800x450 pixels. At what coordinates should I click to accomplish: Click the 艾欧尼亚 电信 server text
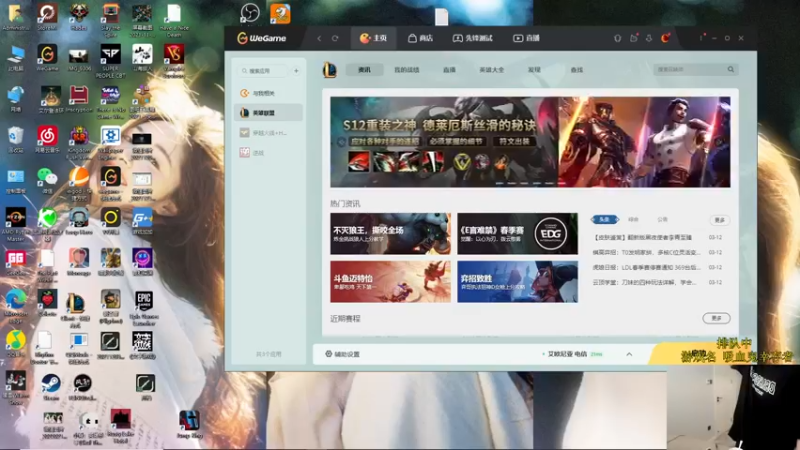[567, 354]
